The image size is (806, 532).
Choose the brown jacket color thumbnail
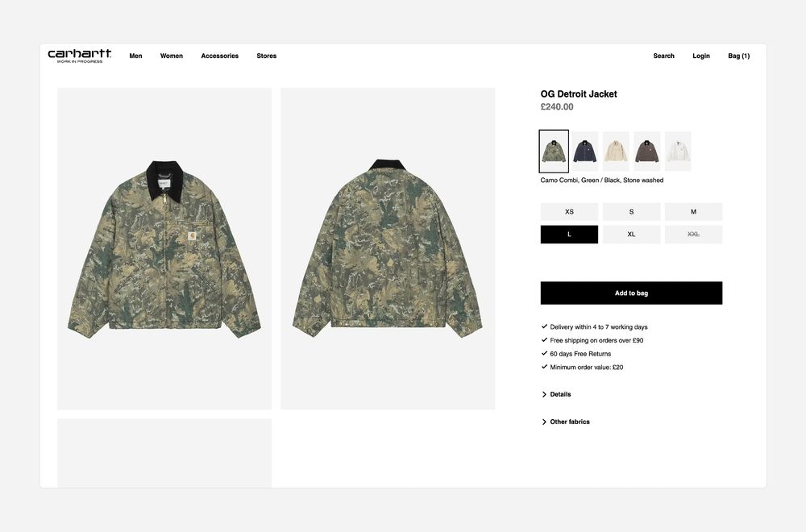[x=646, y=151]
